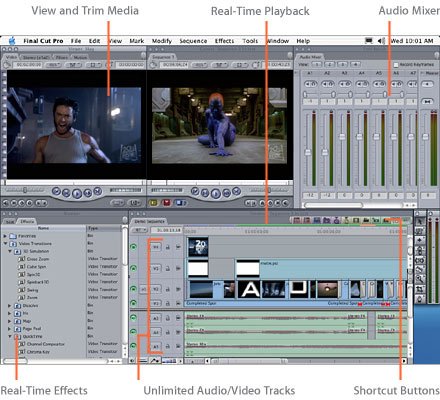440x400 pixels.
Task: Click Audio Mixer View 3 button
Action: click(343, 64)
